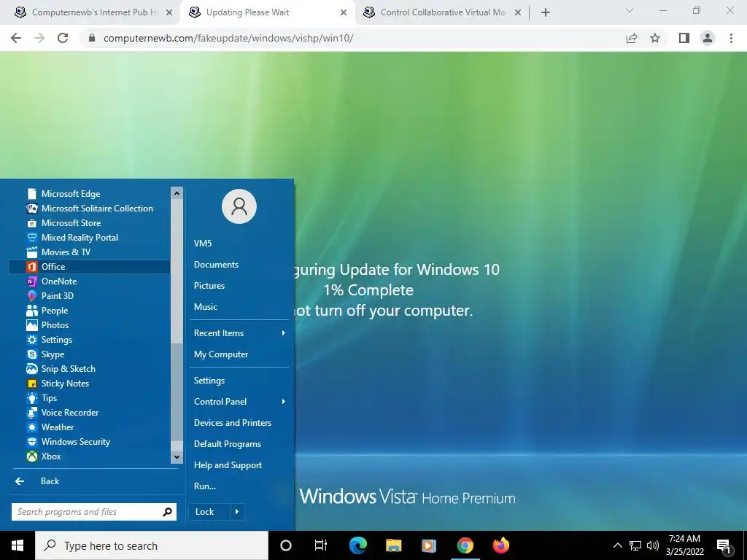The height and width of the screenshot is (560, 747).
Task: Click the programs list down scroll arrow
Action: [x=177, y=457]
